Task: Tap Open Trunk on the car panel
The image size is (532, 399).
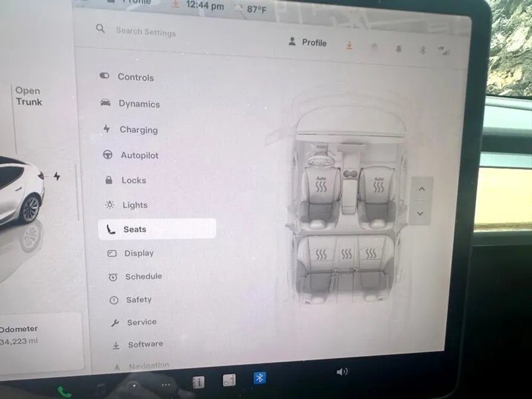Action: 28,96
